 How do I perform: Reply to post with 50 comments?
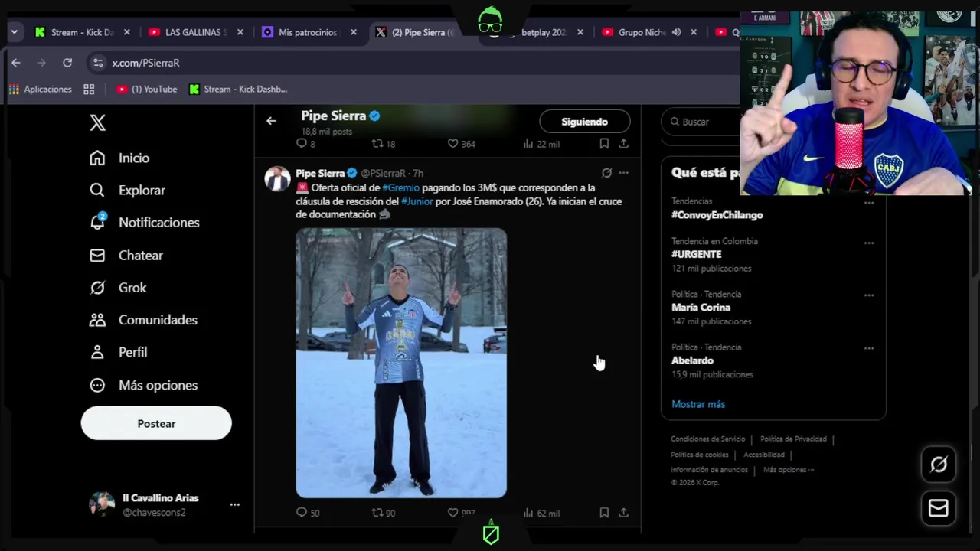pyautogui.click(x=308, y=513)
